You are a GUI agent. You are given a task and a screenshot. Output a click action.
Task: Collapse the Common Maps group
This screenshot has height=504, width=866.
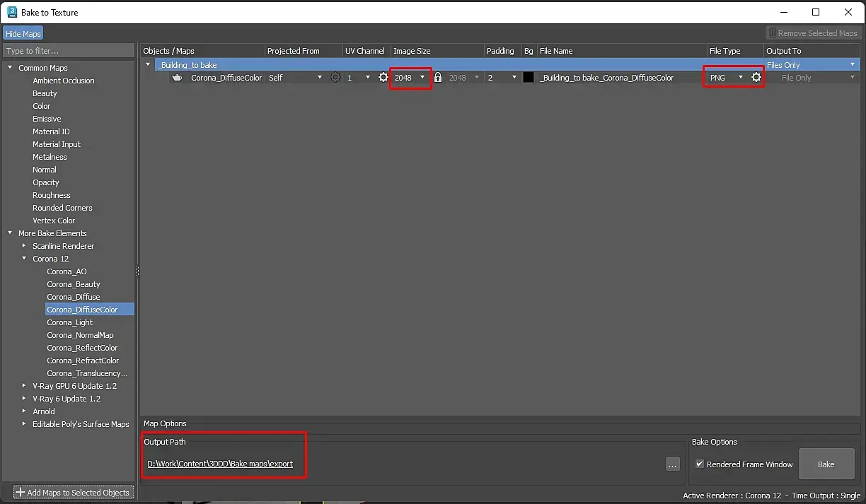11,68
